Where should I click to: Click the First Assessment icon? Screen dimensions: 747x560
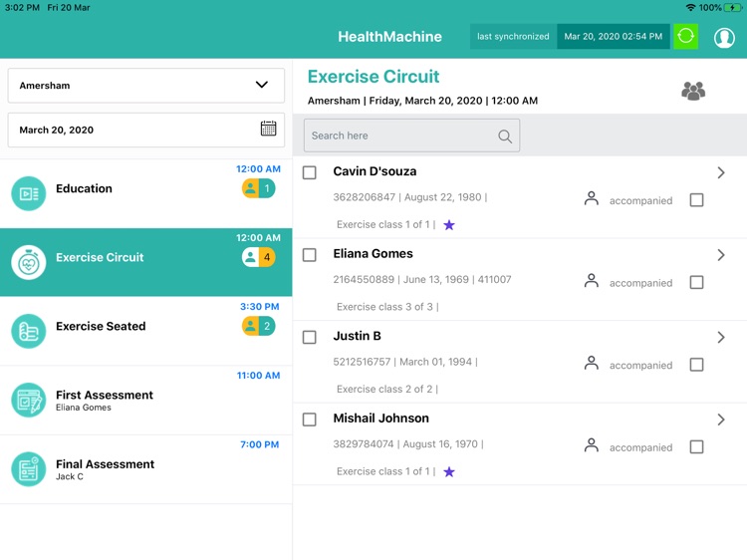coord(29,401)
